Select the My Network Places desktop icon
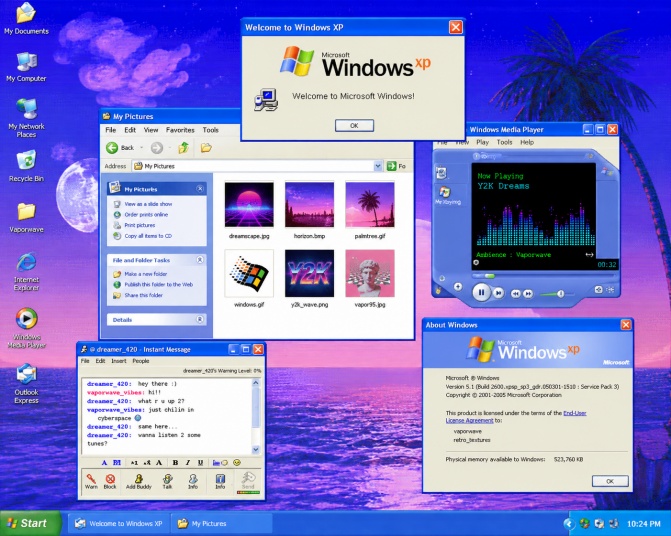Viewport: 671px width, 536px height. [26, 118]
